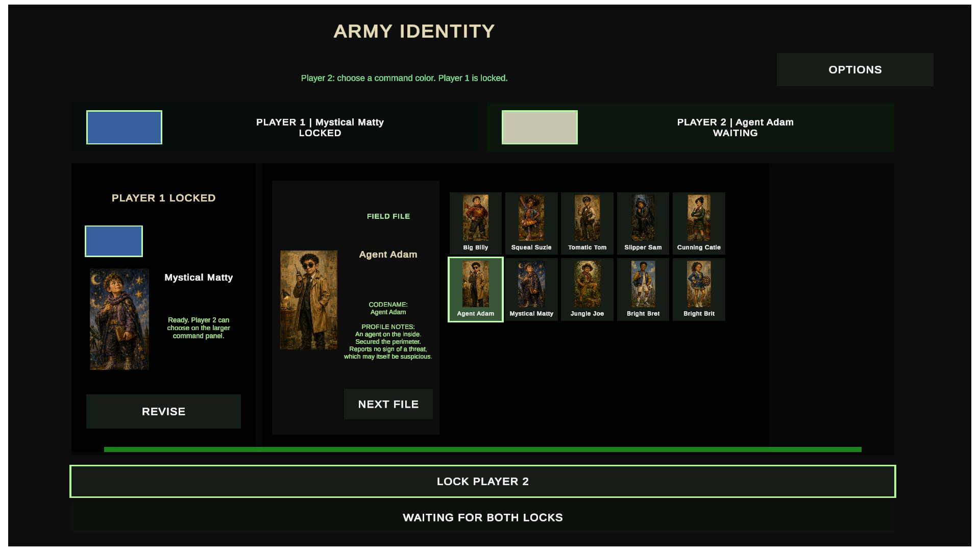Click Mystical Matty portrait in locked panel
Image resolution: width=980 pixels, height=551 pixels.
(119, 319)
